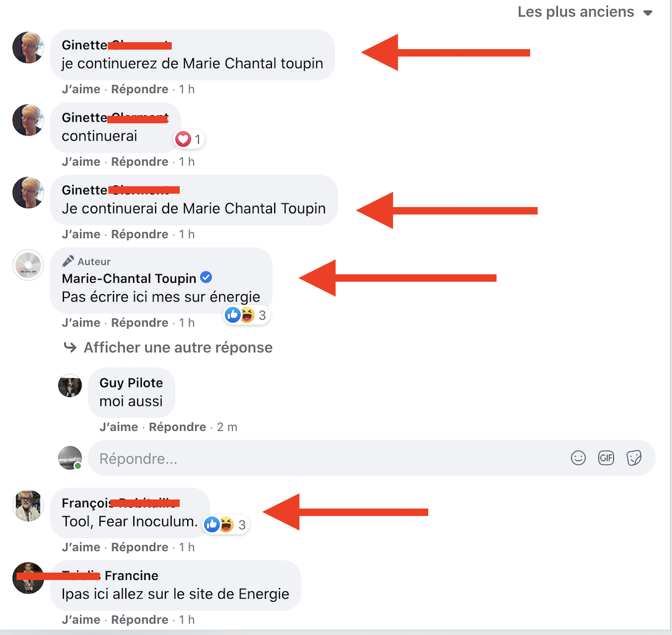Click Marie-Chantal Toupin's page avatar

(x=28, y=265)
